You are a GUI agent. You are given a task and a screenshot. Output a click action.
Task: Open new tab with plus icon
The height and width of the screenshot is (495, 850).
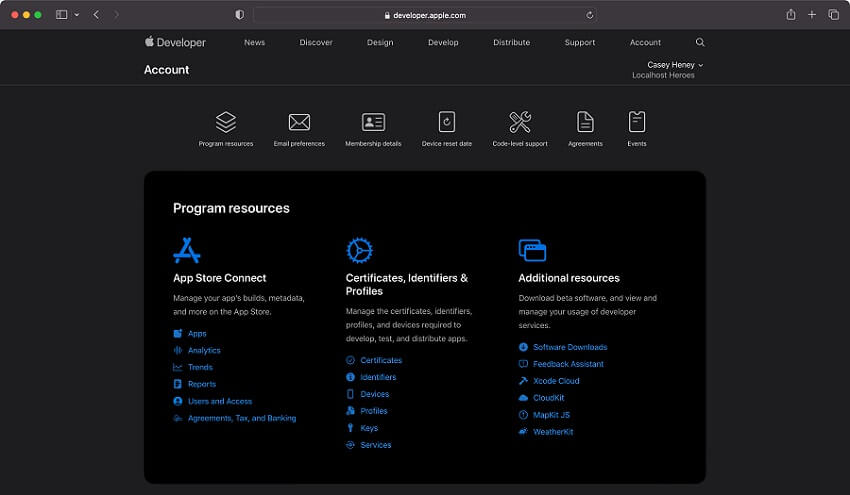812,15
